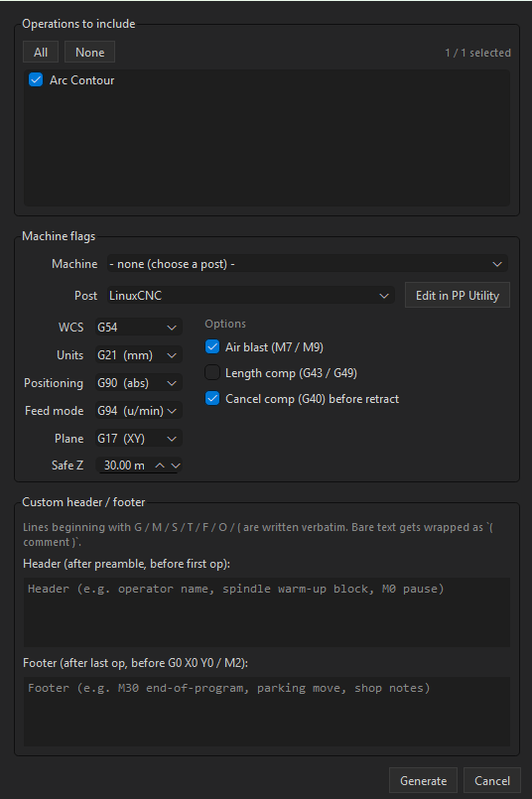Disable Air blast (M7 / M9) checkbox
The image size is (532, 799).
[x=212, y=347]
